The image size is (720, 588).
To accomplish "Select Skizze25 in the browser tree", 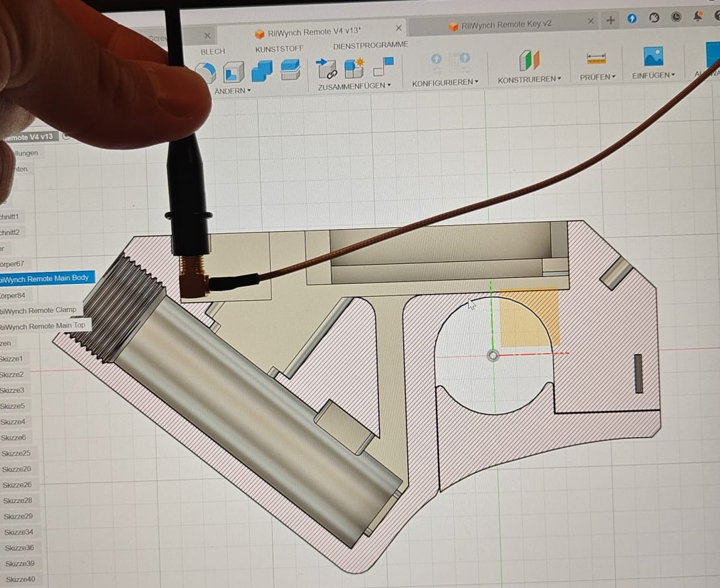I will point(15,454).
